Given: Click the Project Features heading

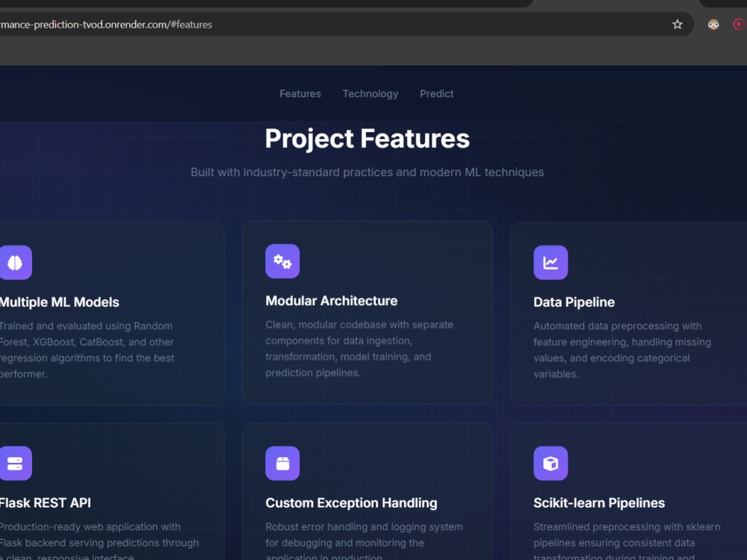Looking at the screenshot, I should coord(368,139).
